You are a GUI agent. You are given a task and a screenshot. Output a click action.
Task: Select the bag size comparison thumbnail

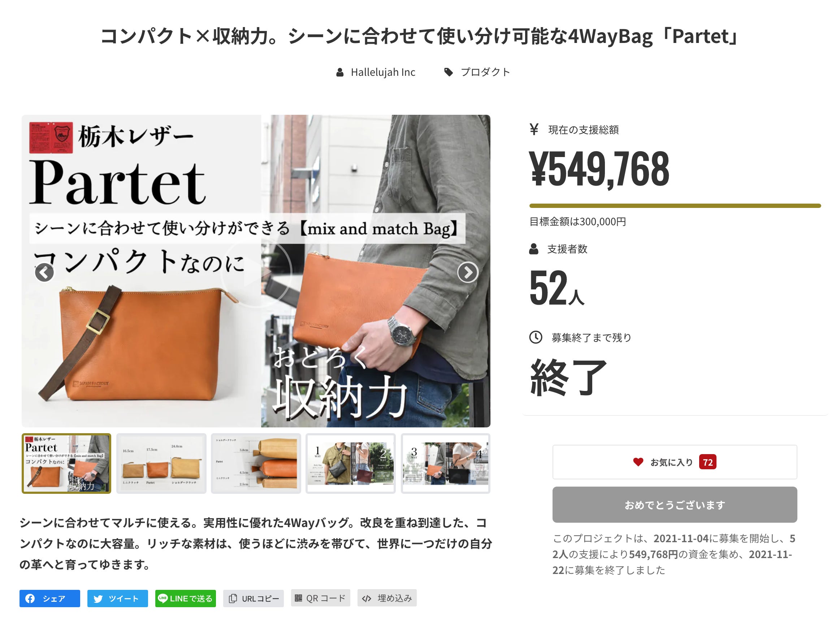pyautogui.click(x=161, y=463)
